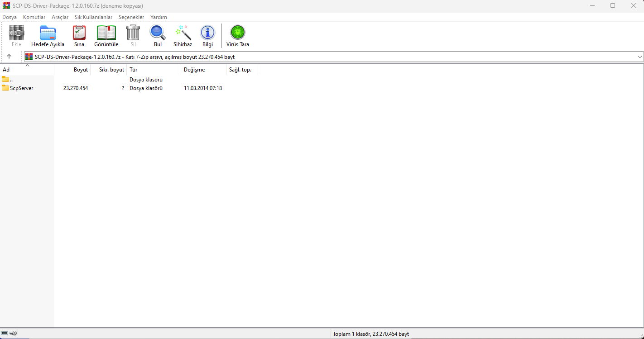Open the Komutlar menu

(x=34, y=17)
